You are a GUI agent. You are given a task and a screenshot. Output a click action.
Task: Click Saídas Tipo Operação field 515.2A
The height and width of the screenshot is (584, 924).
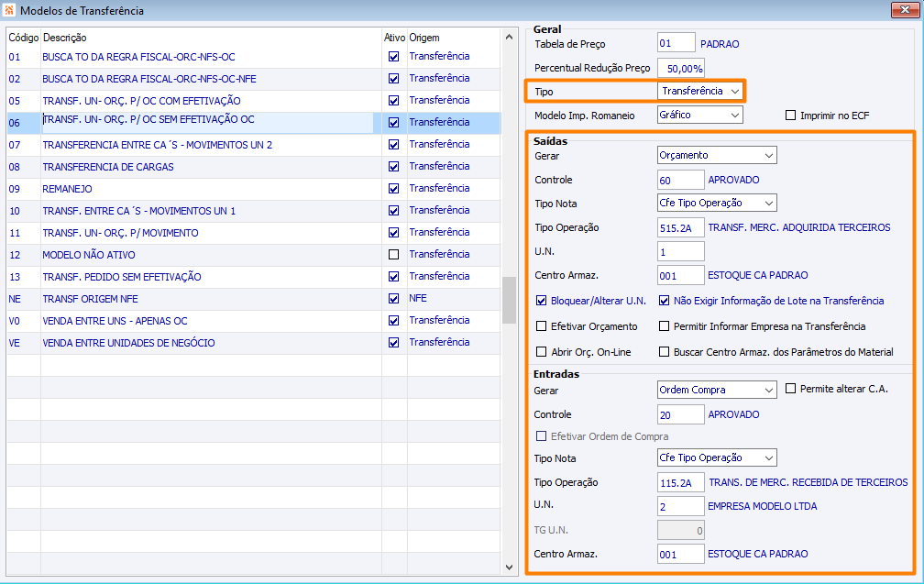point(681,227)
